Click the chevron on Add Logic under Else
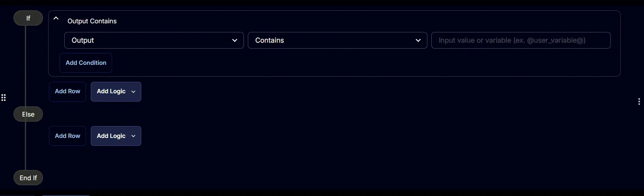This screenshot has height=196, width=644. coord(133,136)
